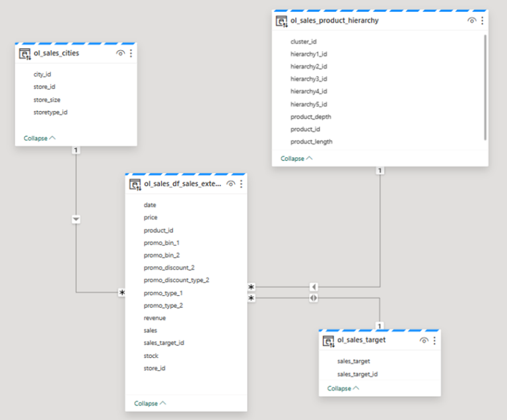Click the upper many marker right of sales table

(x=252, y=287)
